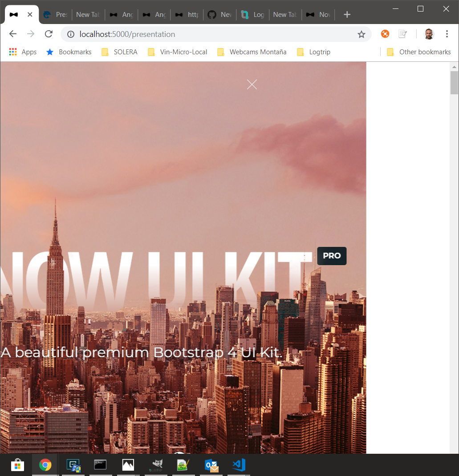Click the back navigation arrow
The image size is (459, 476).
click(12, 34)
